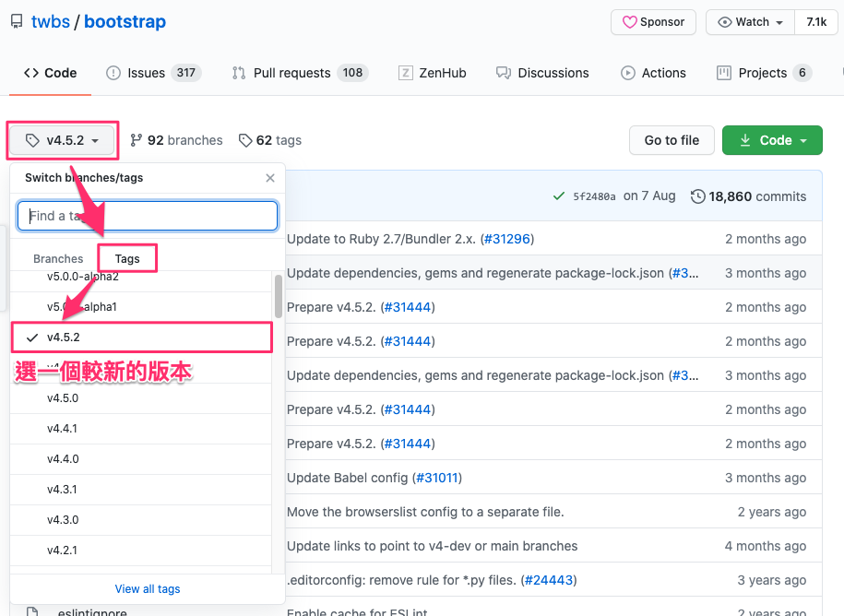Select tag v4.4.0

click(141, 459)
